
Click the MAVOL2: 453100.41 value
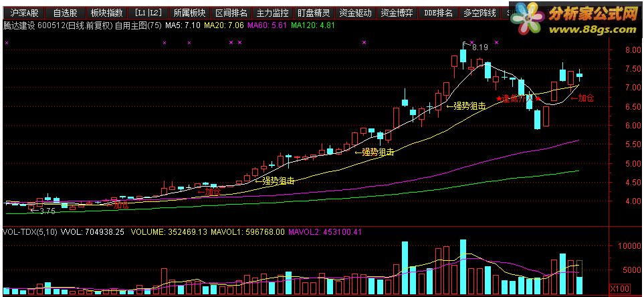click(325, 232)
